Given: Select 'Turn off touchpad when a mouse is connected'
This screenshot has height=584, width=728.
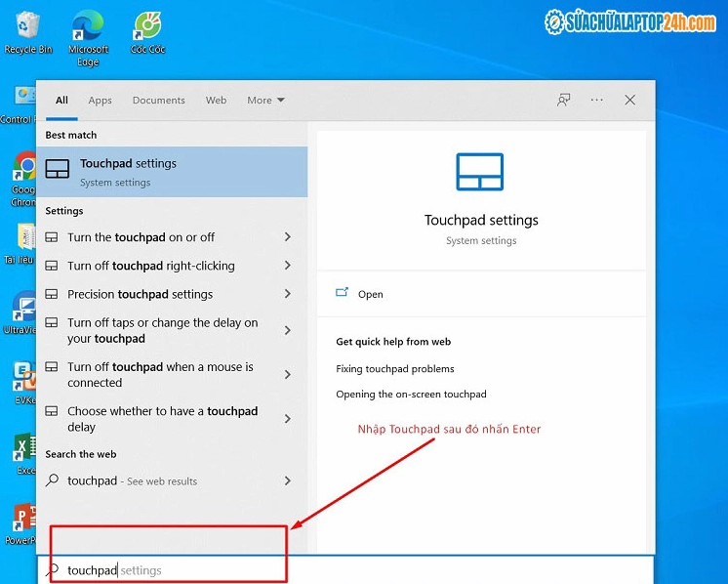Looking at the screenshot, I should coord(172,374).
